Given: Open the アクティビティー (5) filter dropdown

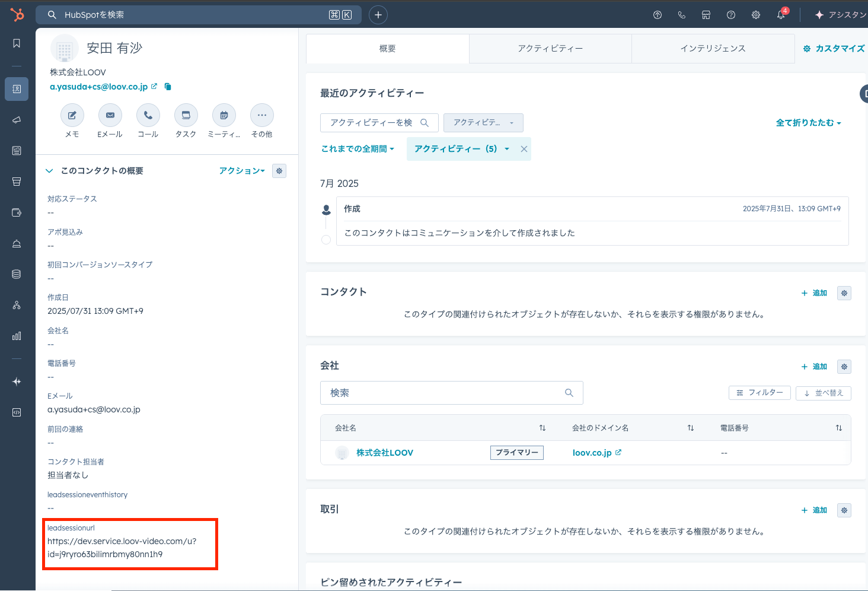Looking at the screenshot, I should click(x=462, y=149).
